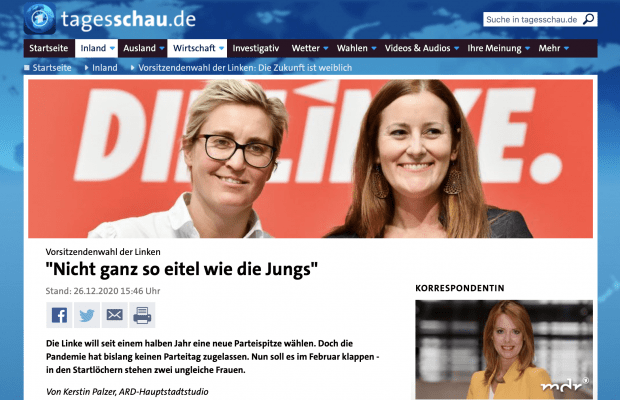620x400 pixels.
Task: Expand the Ausland dropdown arrow
Action: (162, 48)
